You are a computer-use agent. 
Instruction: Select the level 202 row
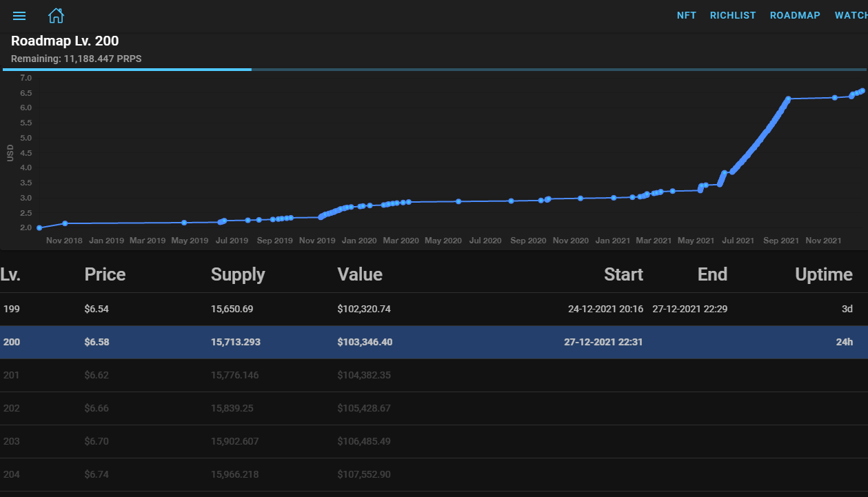434,408
